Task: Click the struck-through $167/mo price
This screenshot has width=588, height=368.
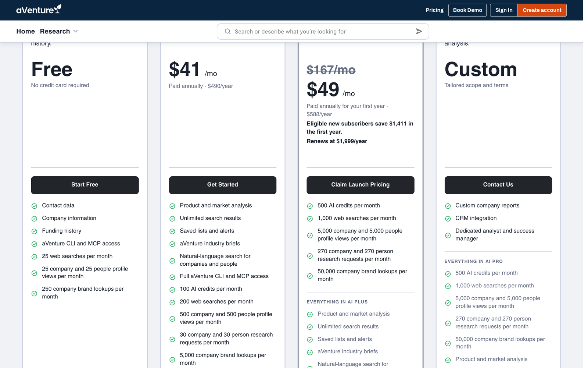Action: coord(331,70)
